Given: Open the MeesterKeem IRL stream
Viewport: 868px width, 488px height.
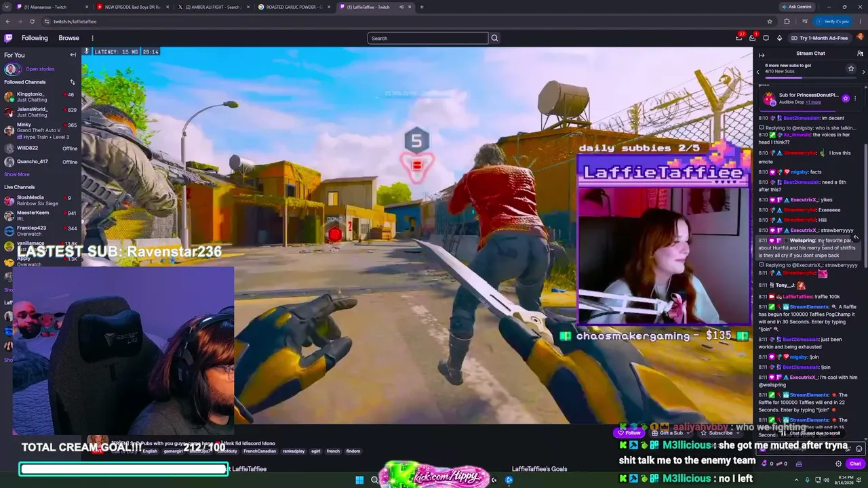Looking at the screenshot, I should 40,216.
